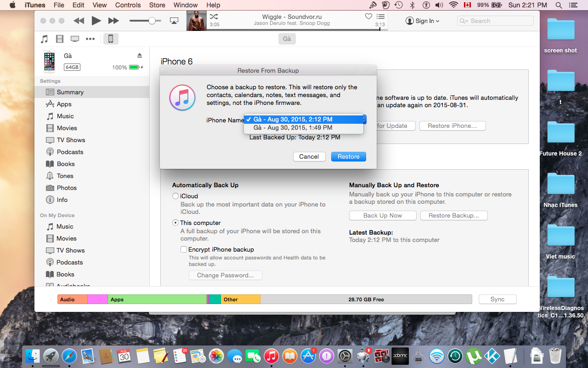The width and height of the screenshot is (588, 368).
Task: Open the File menu
Action: tap(59, 5)
